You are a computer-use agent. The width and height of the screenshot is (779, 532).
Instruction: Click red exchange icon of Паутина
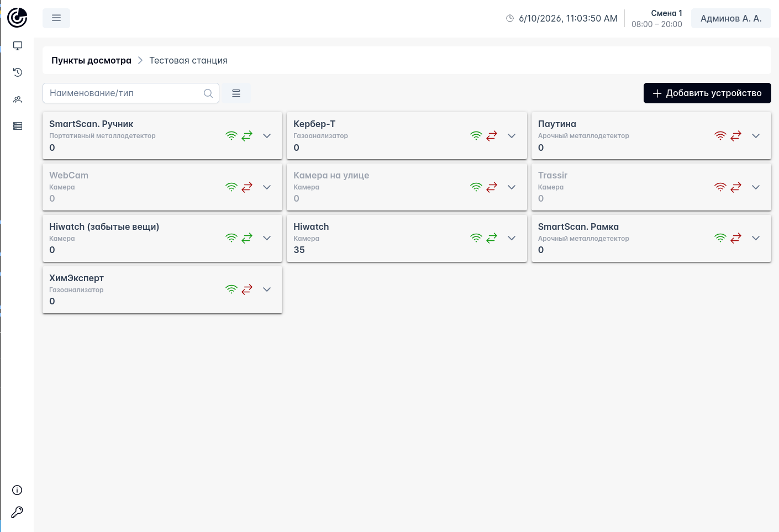click(736, 136)
